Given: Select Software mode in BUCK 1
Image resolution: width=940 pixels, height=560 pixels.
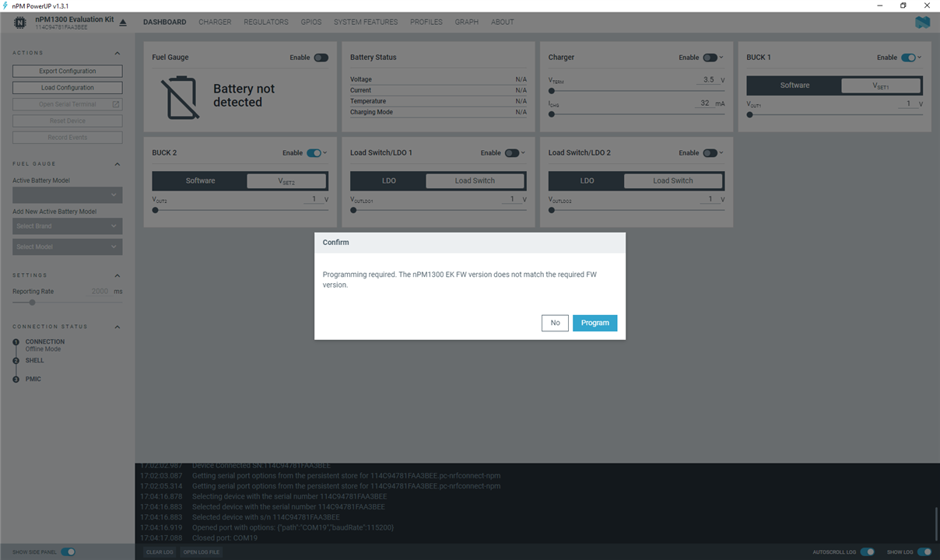Looking at the screenshot, I should point(794,86).
